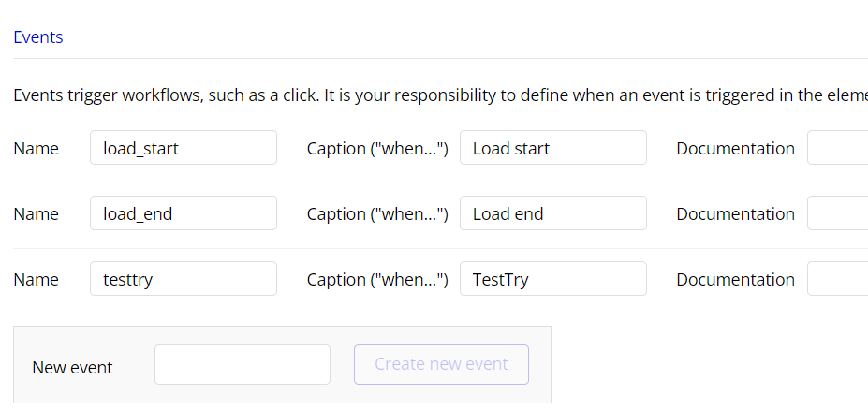Focus the Documentation field for load_end
Image resolution: width=868 pixels, height=410 pixels.
[837, 213]
